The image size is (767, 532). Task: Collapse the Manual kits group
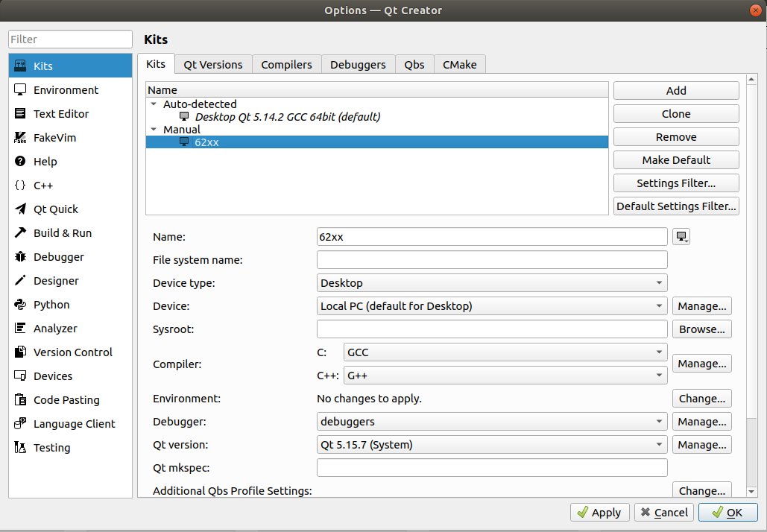coord(154,130)
